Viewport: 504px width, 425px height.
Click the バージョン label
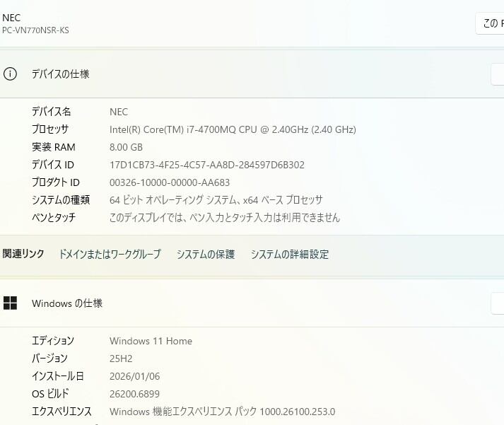point(49,358)
